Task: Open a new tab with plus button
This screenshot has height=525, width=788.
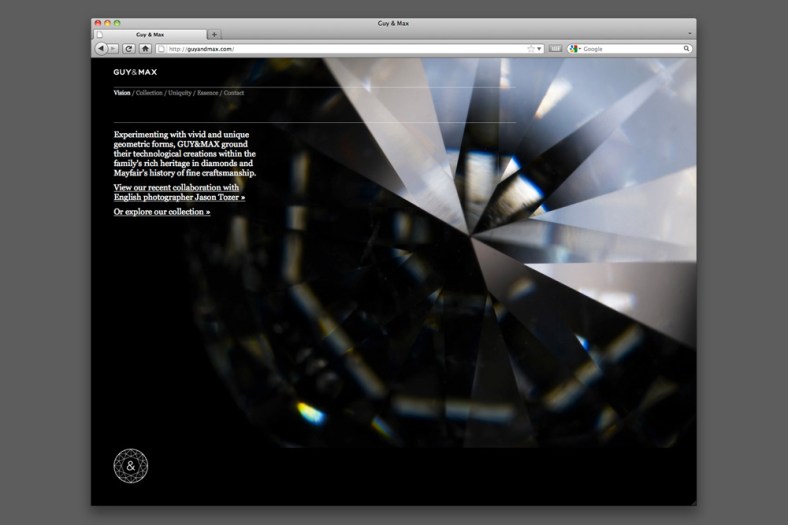Action: point(214,34)
